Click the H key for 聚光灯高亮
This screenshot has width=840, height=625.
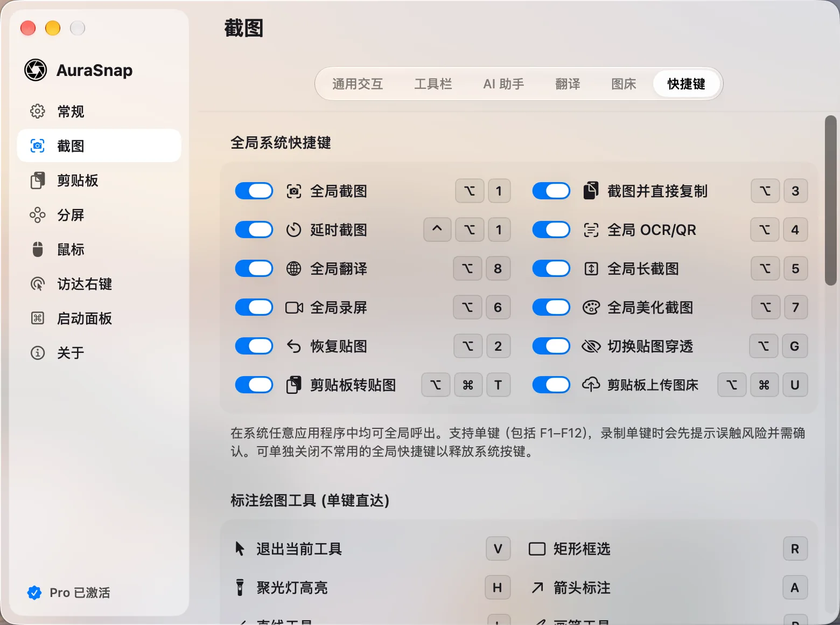pos(498,587)
